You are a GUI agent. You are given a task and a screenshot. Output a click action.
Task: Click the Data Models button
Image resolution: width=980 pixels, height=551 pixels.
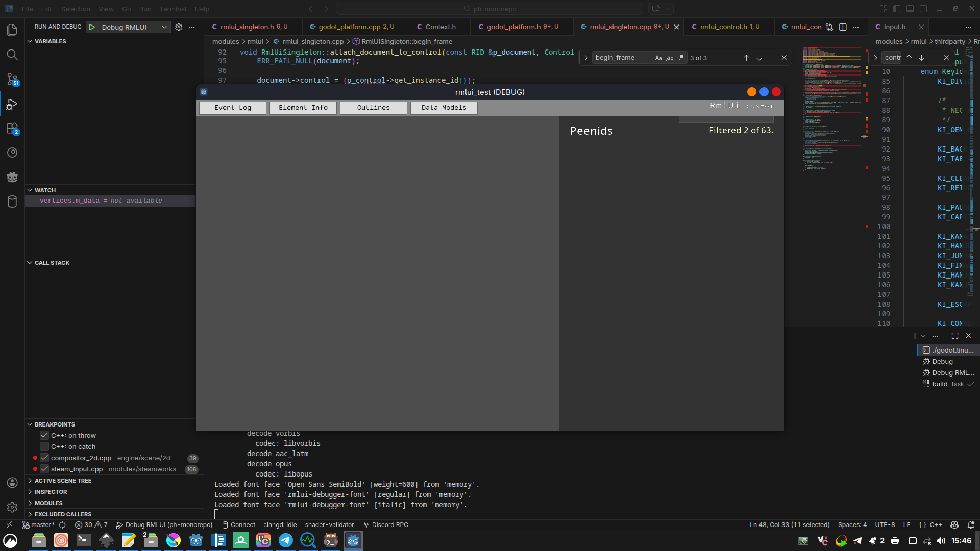(444, 108)
